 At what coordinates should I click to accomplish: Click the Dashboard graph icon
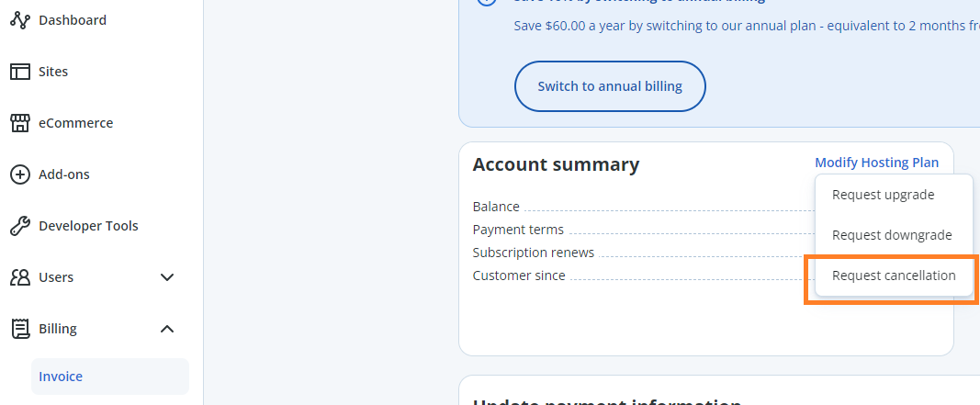tap(20, 20)
